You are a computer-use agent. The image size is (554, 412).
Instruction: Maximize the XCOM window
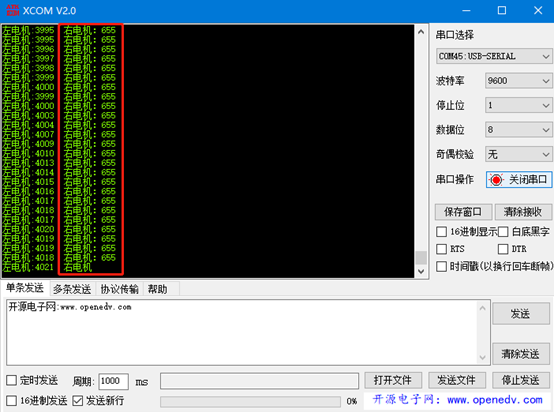502,10
